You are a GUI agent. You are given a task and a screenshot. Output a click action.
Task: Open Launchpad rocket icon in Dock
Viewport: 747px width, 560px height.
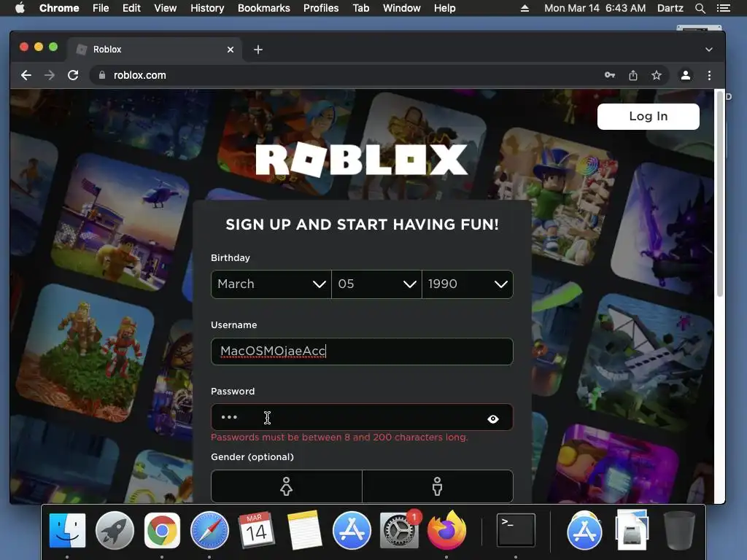[115, 531]
